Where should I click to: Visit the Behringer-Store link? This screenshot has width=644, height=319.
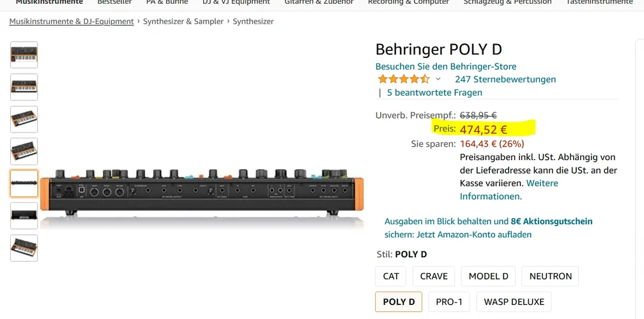coord(446,66)
